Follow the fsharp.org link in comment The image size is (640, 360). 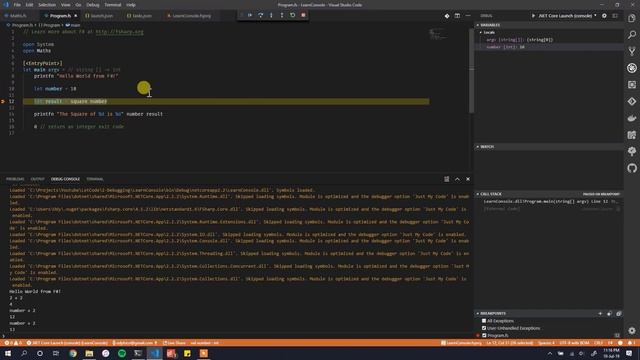click(119, 32)
